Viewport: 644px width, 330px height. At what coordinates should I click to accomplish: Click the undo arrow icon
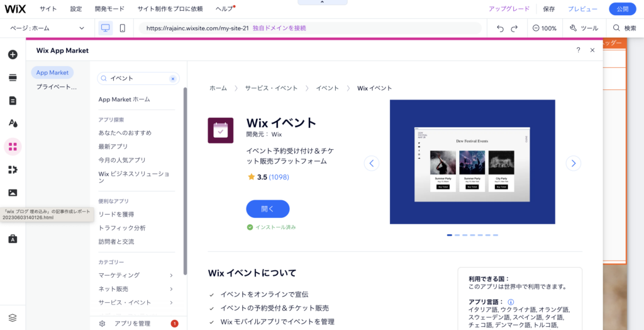tap(500, 28)
